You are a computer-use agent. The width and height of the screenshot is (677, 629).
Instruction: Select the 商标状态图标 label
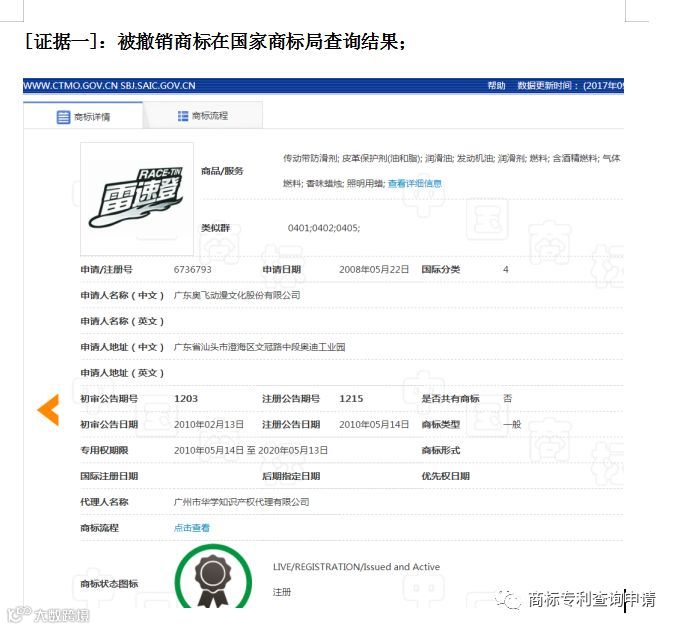click(109, 584)
